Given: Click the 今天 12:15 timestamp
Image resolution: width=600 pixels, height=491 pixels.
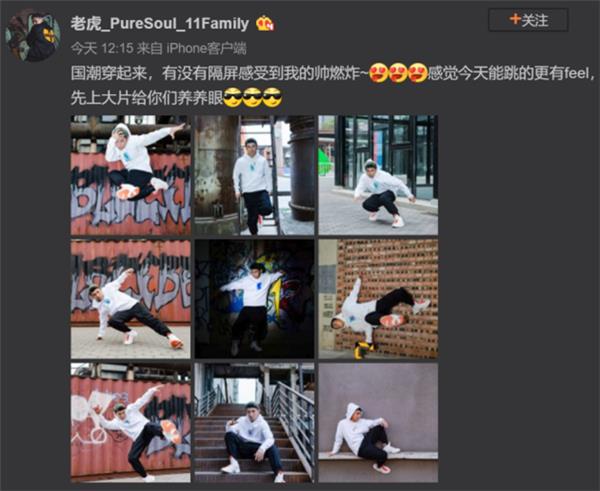Looking at the screenshot, I should click(102, 48).
